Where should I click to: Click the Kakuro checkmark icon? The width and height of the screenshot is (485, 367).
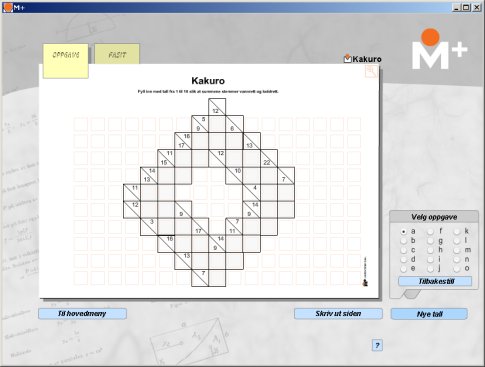(x=348, y=59)
